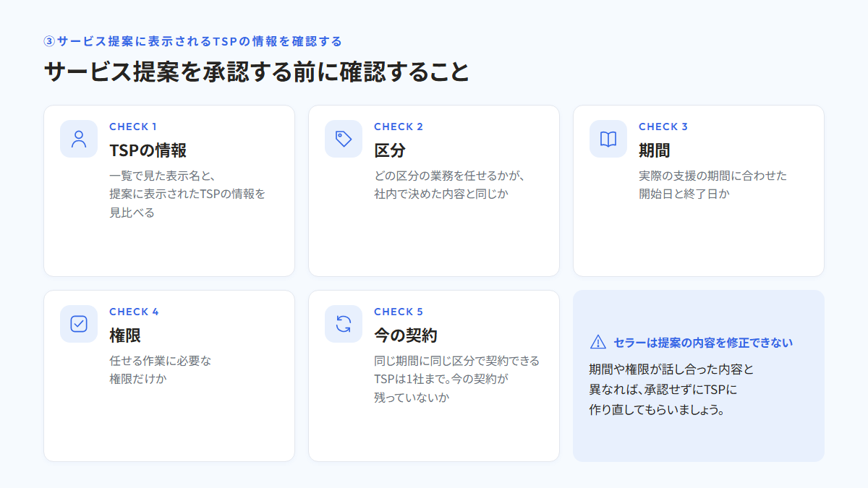Click the text 開始日と終了日か

tap(684, 194)
